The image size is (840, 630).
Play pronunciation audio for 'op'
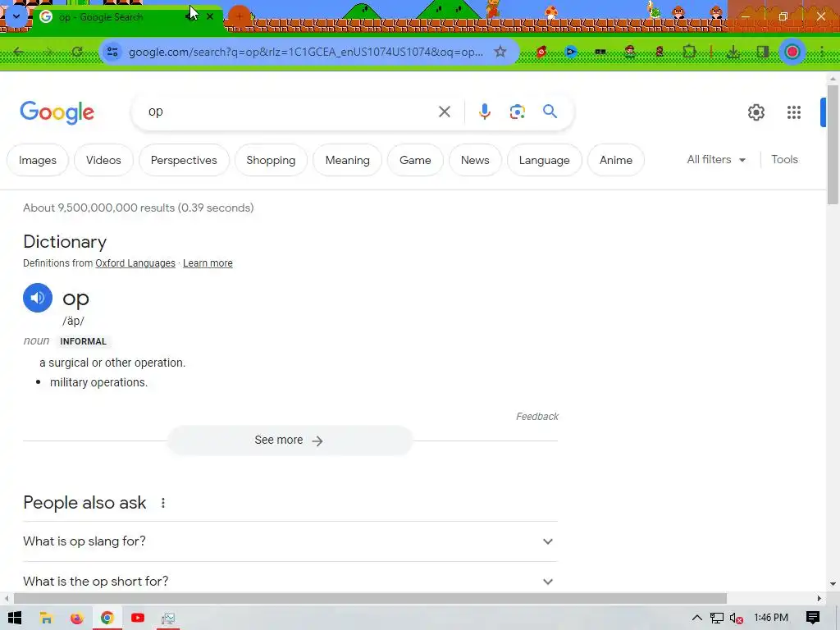(x=38, y=298)
